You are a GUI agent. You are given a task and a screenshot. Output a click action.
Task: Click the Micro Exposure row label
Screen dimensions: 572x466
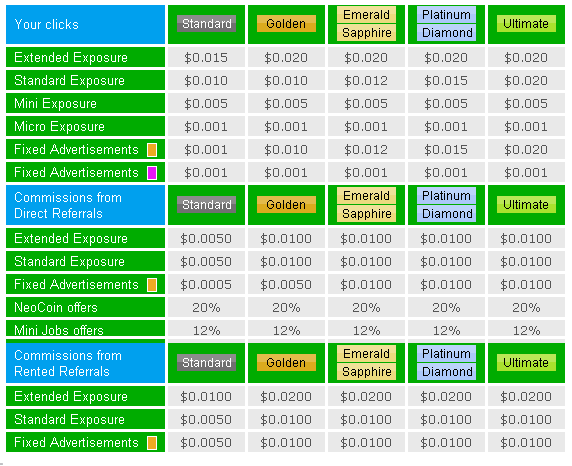pyautogui.click(x=85, y=126)
